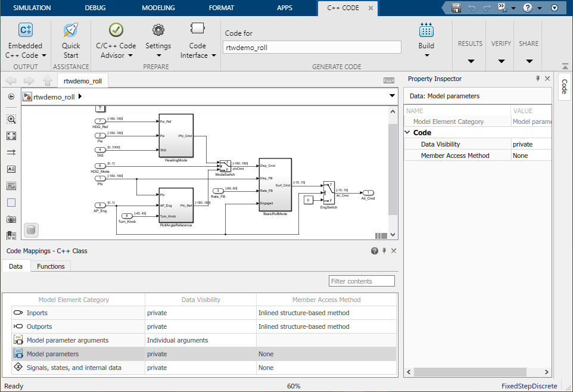Open the Settings dropdown in ribbon
The height and width of the screenshot is (392, 573).
[158, 55]
